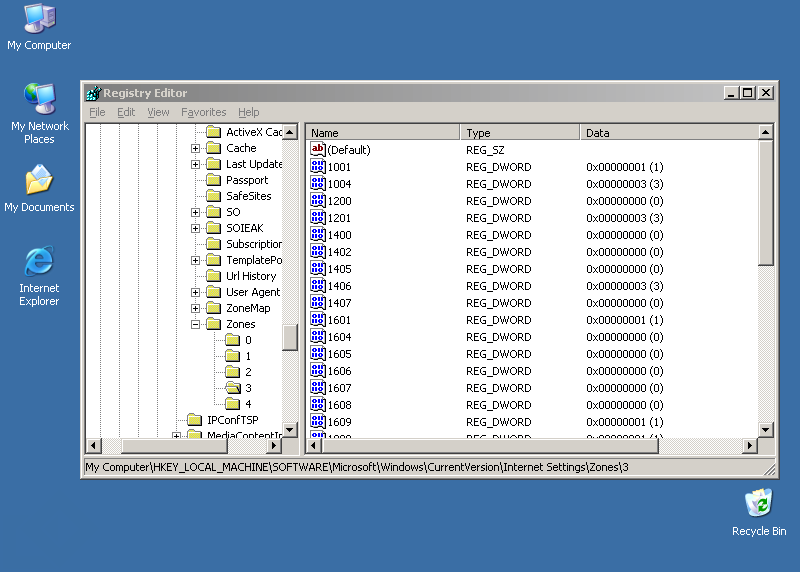The height and width of the screenshot is (572, 800).
Task: Click the DWORD icon for value 1402
Action: 317,252
